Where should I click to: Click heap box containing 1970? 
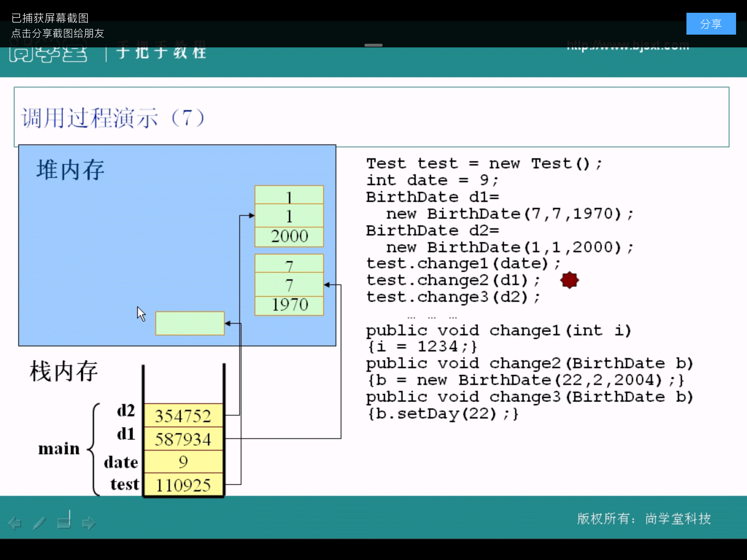(x=289, y=305)
